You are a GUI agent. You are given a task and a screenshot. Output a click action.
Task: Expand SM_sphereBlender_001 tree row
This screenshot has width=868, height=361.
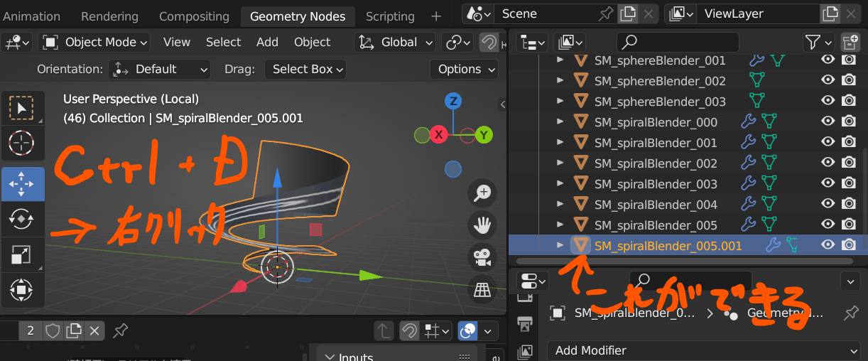(560, 60)
